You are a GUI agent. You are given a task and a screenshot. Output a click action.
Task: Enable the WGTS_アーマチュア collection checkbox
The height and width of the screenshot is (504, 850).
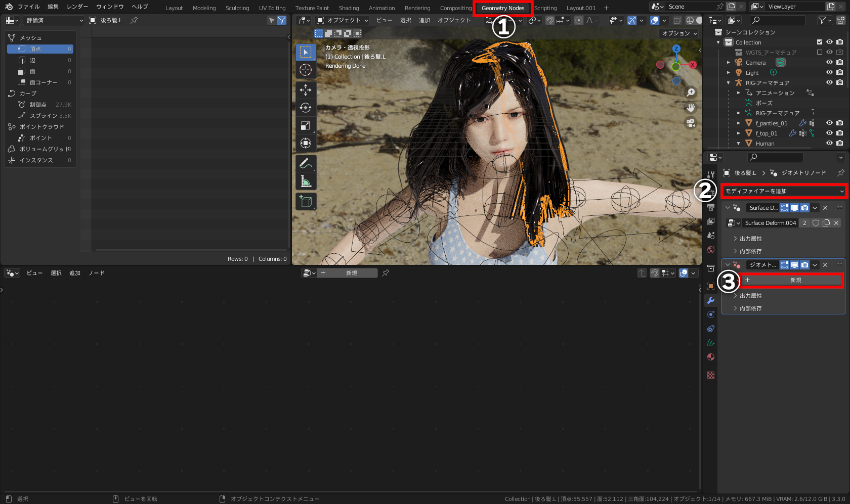[820, 52]
